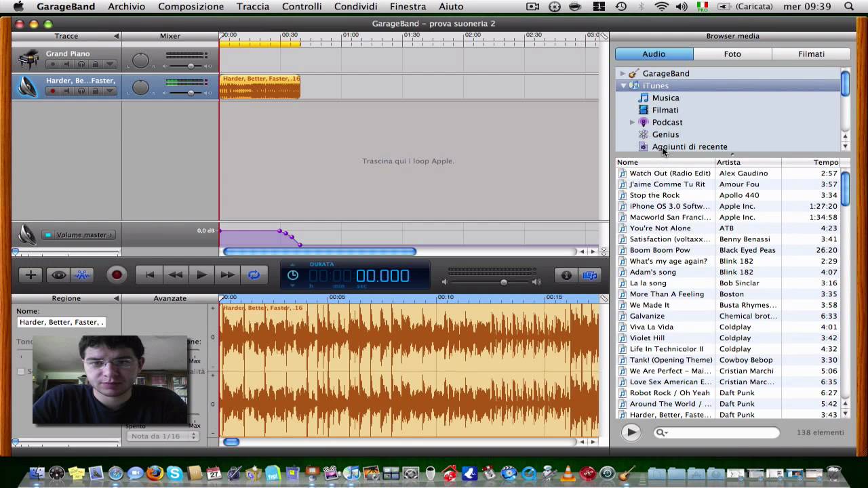Screen dimensions: 868x488
Task: Show automation arrow for Harder, Better track
Action: point(109,91)
